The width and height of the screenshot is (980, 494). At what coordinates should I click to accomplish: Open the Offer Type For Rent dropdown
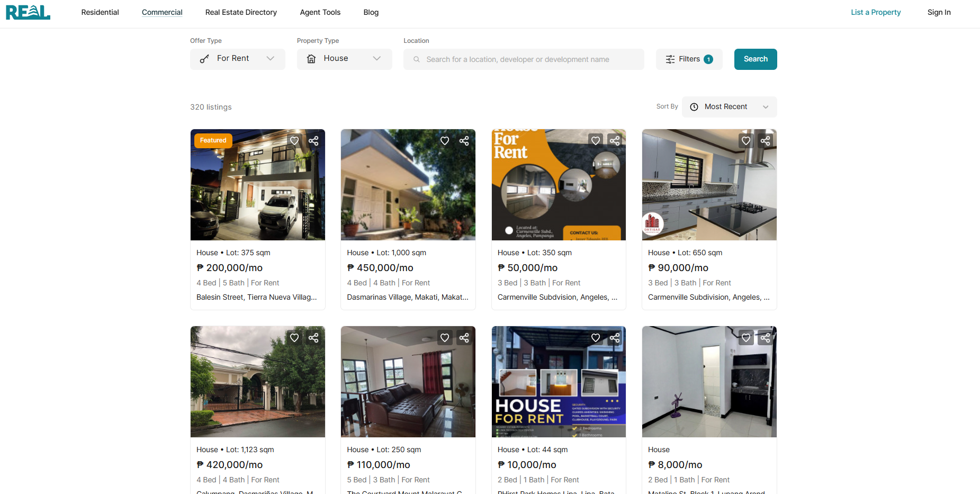click(237, 59)
